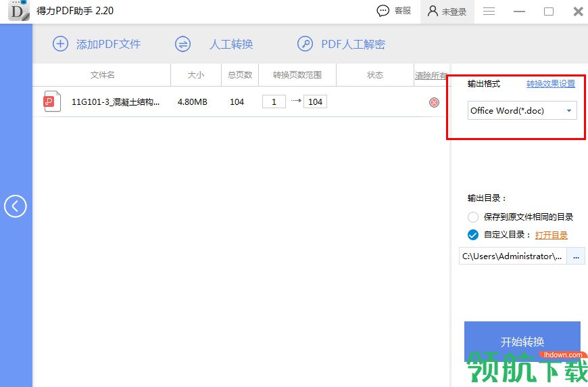Click the C:\Users\Administrator output path field
Image resolution: width=588 pixels, height=387 pixels.
point(512,256)
